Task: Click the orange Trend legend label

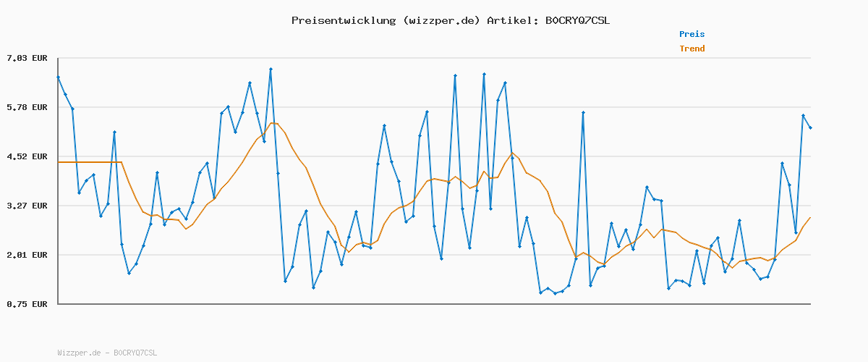Action: coord(692,49)
